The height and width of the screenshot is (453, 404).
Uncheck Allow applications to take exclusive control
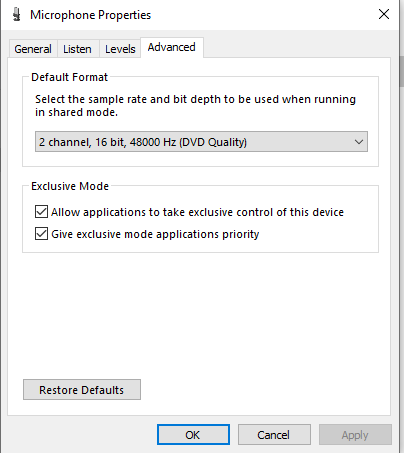(41, 212)
